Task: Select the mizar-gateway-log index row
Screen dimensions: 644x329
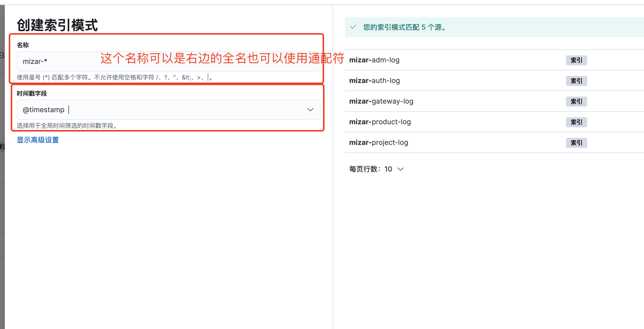Action: [494, 101]
